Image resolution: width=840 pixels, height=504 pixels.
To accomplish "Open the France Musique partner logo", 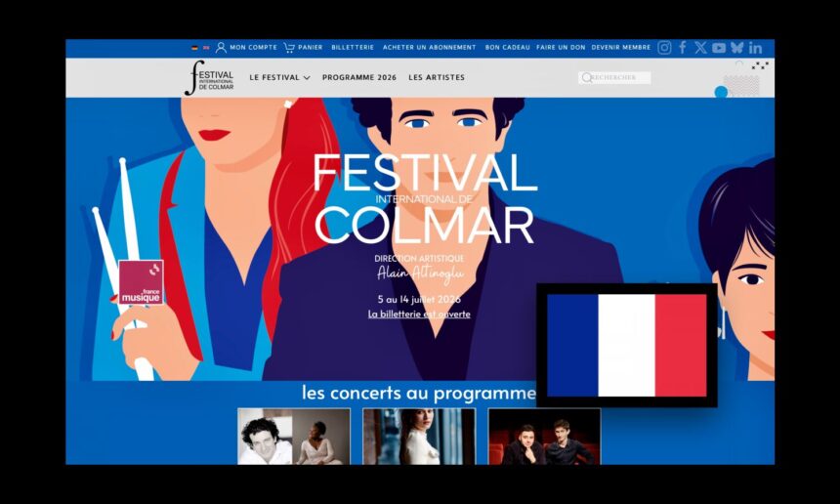I will 141,282.
